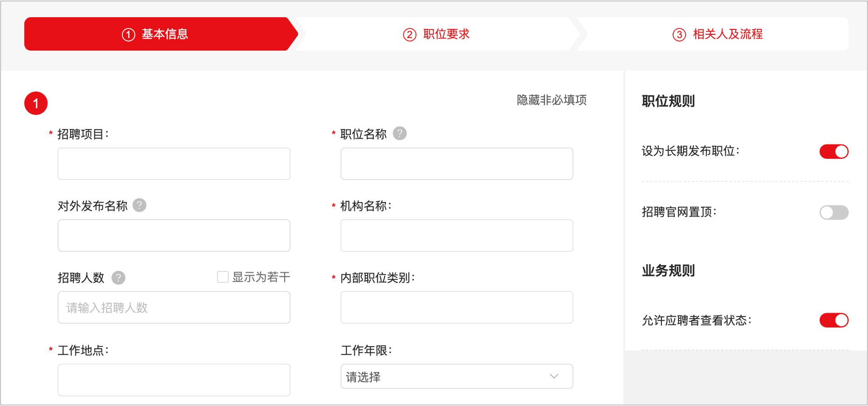The width and height of the screenshot is (868, 406).
Task: Click help icon beside 招聘人数
Action: (119, 277)
